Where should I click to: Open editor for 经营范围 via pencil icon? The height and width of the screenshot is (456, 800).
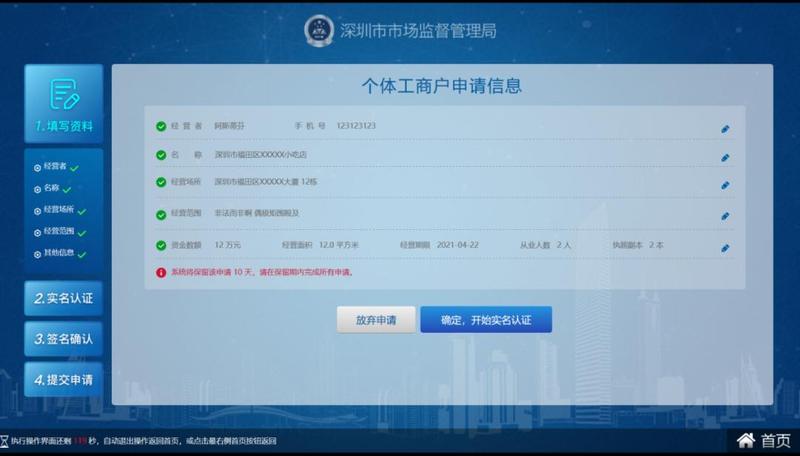tap(725, 215)
